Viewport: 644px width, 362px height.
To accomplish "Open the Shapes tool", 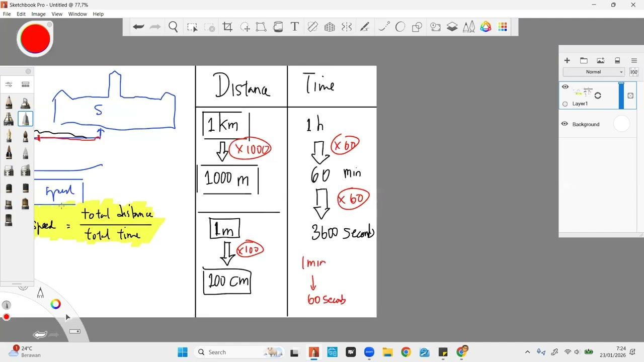I will coord(417,27).
